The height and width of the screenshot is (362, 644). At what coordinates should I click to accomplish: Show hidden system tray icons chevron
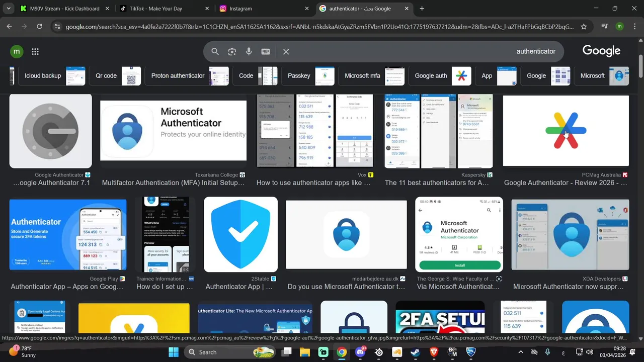521,352
